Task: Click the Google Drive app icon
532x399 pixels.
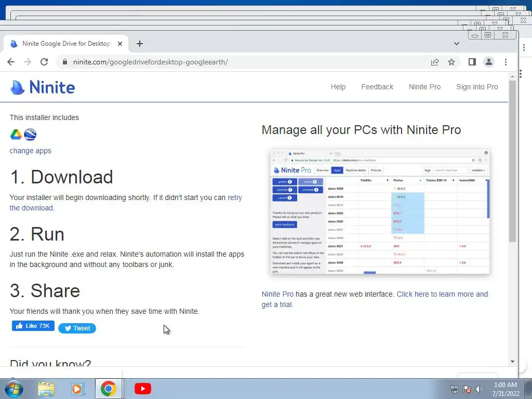Action: (x=16, y=135)
